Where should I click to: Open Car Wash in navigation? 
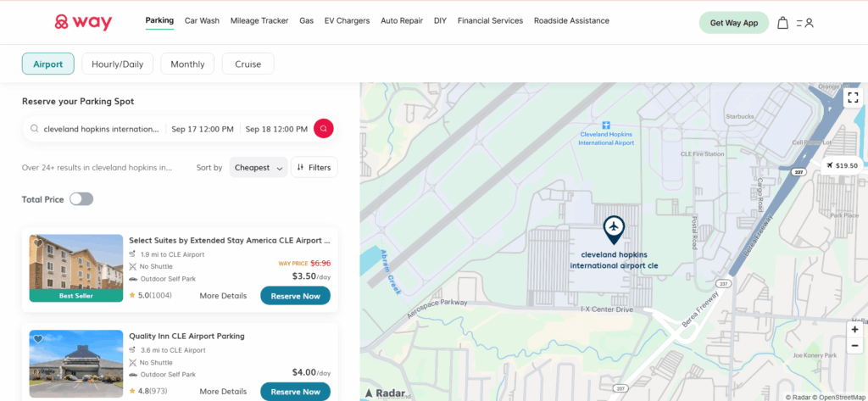(x=202, y=20)
